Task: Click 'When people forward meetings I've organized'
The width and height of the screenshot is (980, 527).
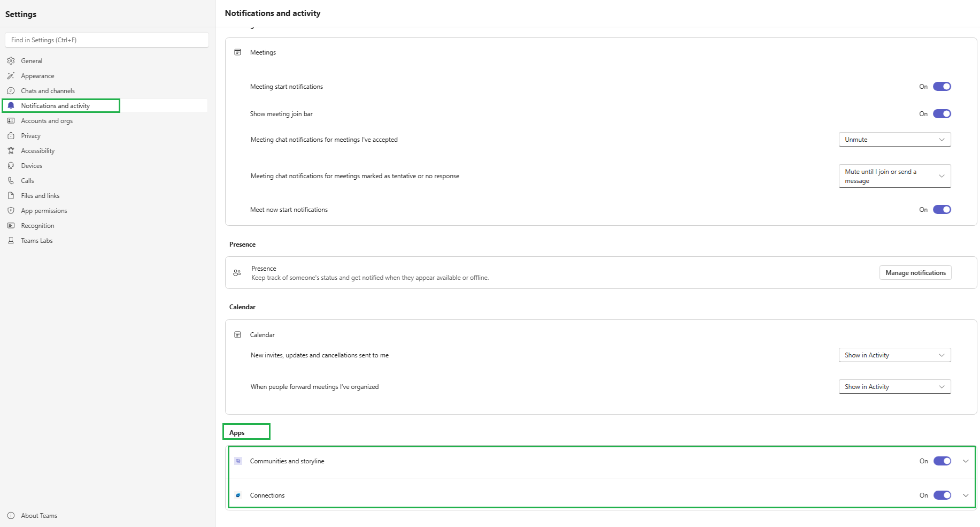Action: point(314,387)
